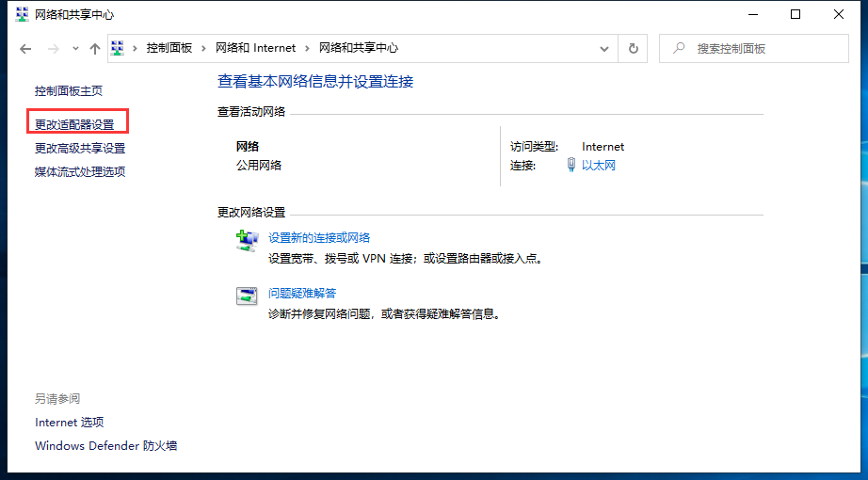
Task: Open the 以太网 connection link
Action: pos(598,166)
